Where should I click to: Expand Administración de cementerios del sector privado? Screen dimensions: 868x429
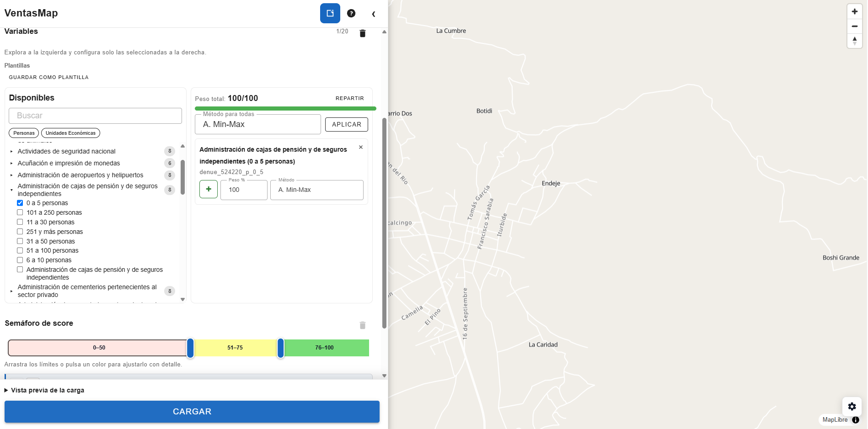tap(11, 291)
